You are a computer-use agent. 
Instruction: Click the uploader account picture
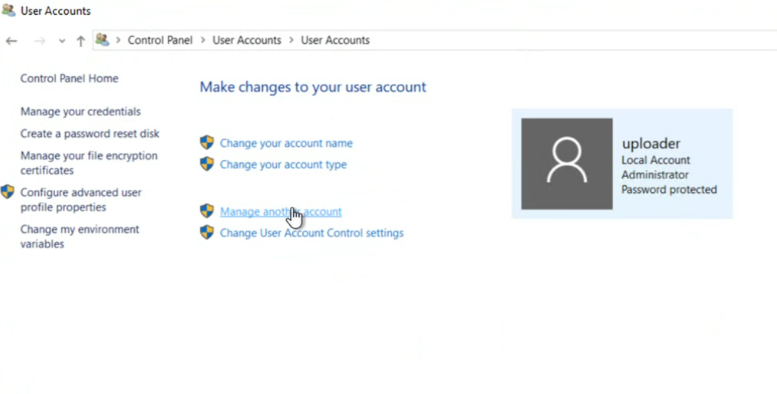[x=567, y=164]
